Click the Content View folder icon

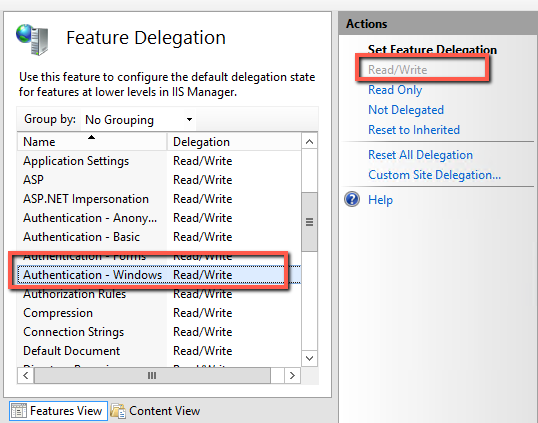[118, 411]
